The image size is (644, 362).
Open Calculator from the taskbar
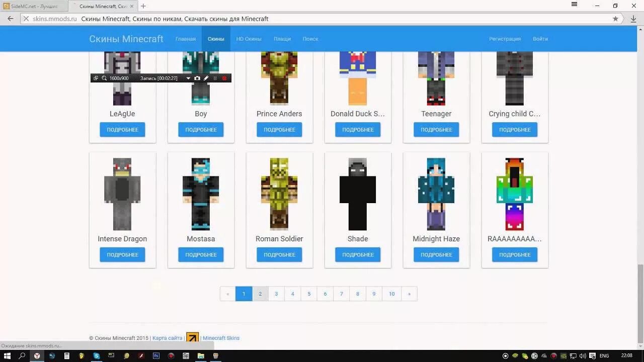pos(66,356)
